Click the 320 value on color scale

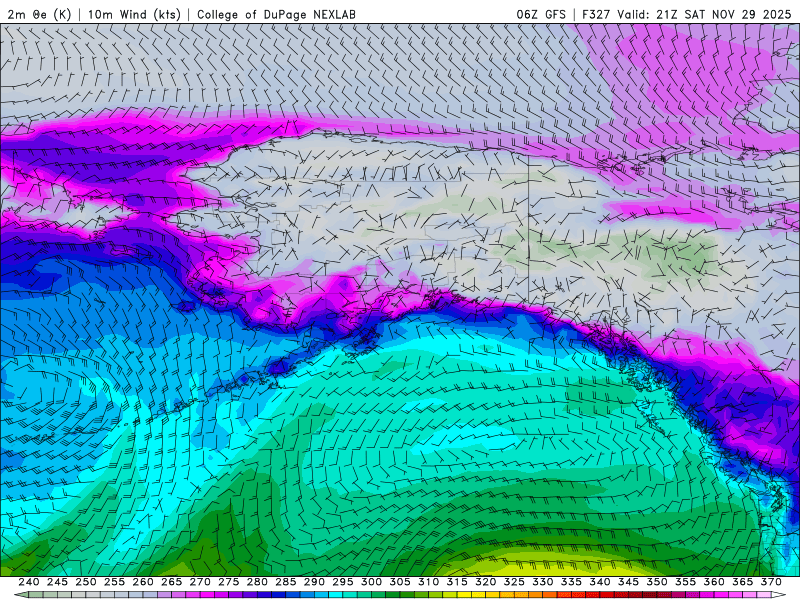point(486,582)
